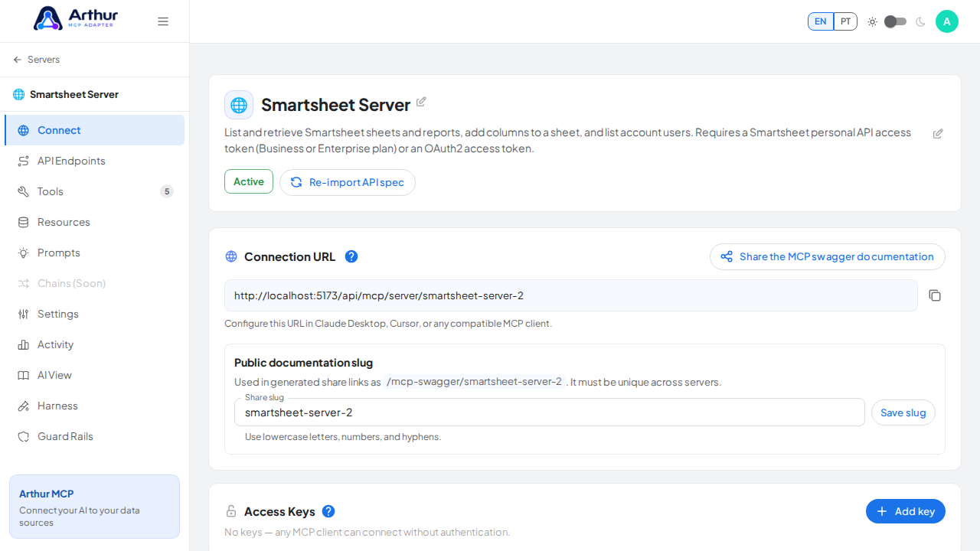The height and width of the screenshot is (551, 980).
Task: Click the large Smartsheet Server globe icon
Action: [239, 105]
